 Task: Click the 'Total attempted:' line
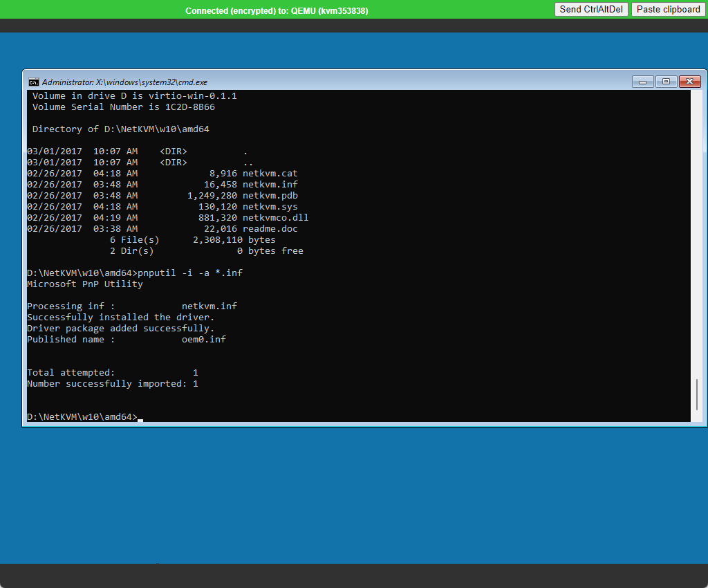point(113,373)
